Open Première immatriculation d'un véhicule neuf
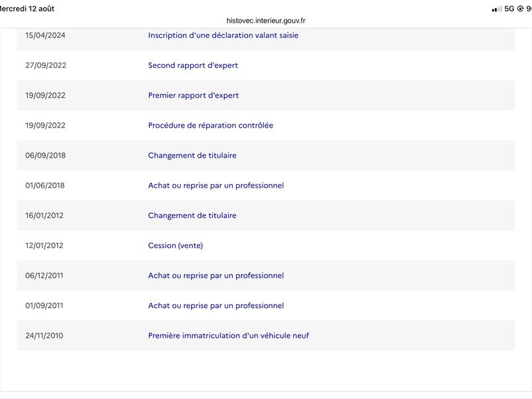 229,336
